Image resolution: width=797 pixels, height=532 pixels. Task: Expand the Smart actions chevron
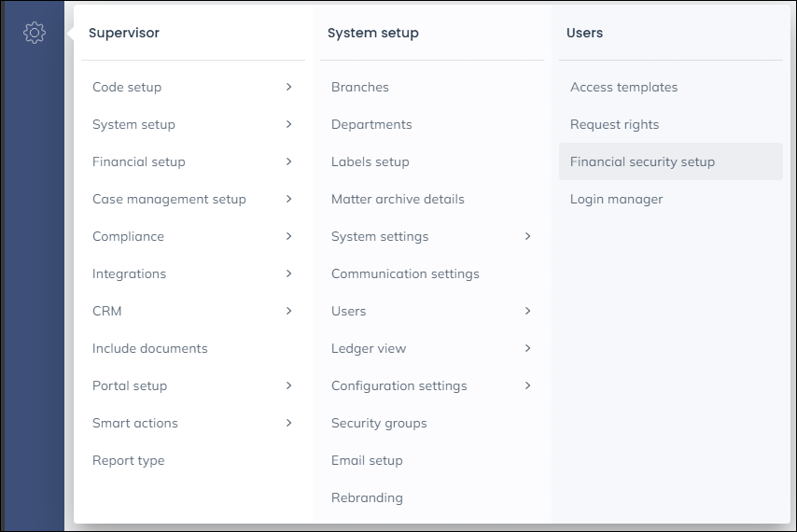pos(289,423)
